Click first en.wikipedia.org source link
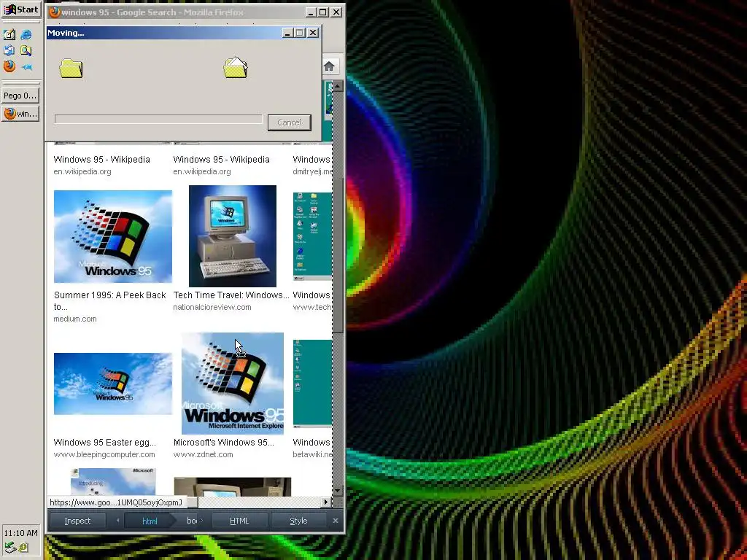The height and width of the screenshot is (560, 747). [82, 171]
